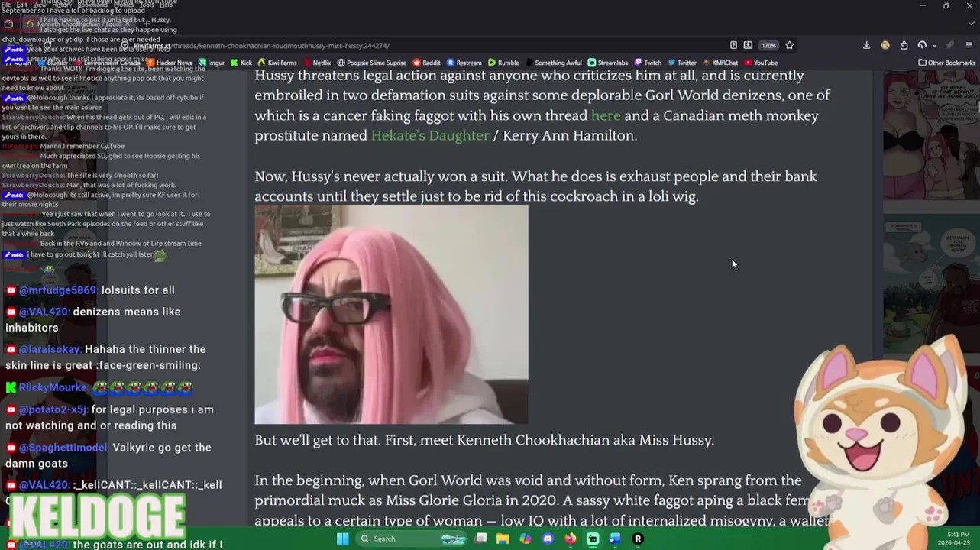Click the @Spaghettimodel chat username

coord(64,448)
